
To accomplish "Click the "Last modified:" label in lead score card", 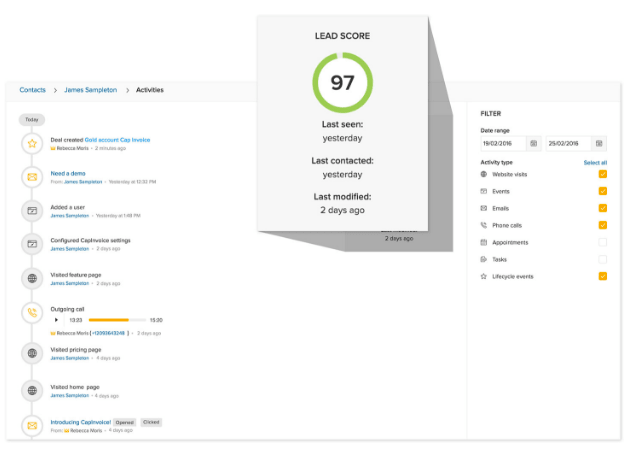I will pyautogui.click(x=342, y=197).
